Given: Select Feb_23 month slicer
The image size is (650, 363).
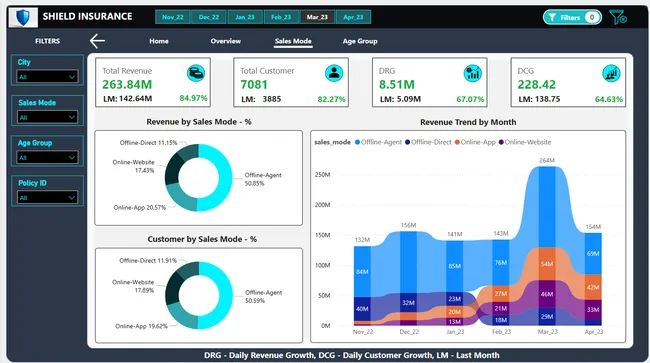Looking at the screenshot, I should tap(281, 17).
